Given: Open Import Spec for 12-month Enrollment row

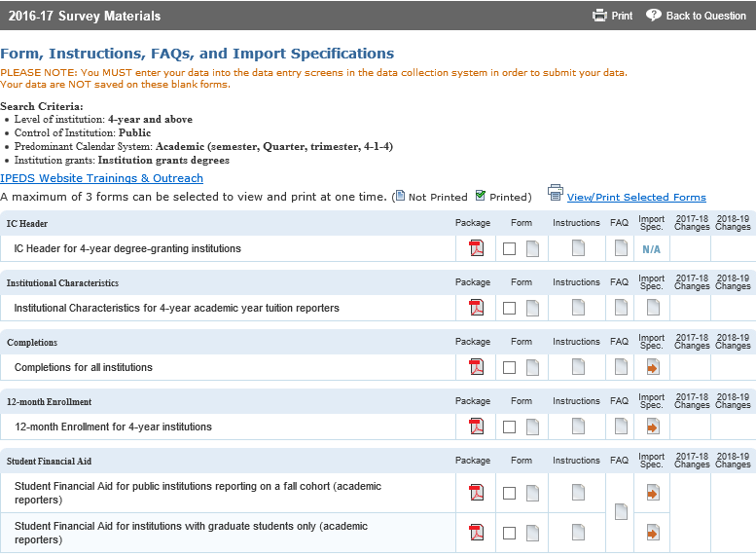Looking at the screenshot, I should click(x=653, y=427).
